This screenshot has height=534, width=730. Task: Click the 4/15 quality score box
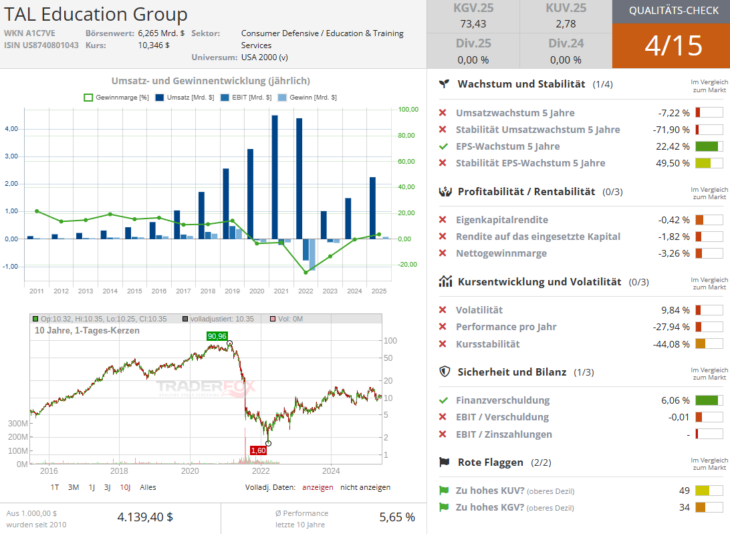pyautogui.click(x=671, y=46)
